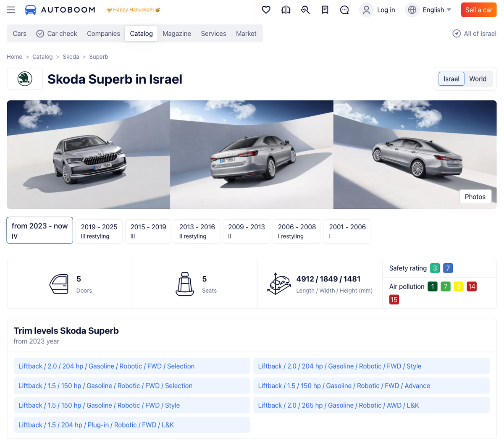Open front view Skoda Superb photo

coord(89,155)
